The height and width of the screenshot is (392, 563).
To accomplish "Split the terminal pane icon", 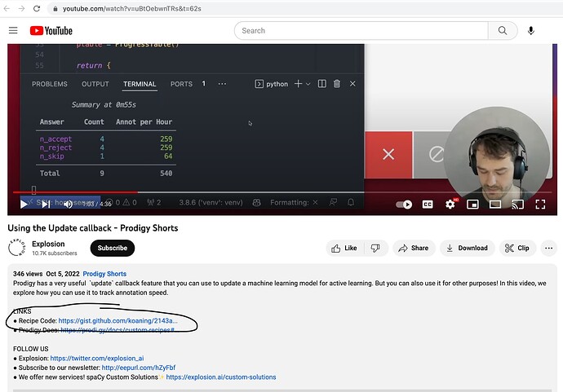I will tap(322, 84).
